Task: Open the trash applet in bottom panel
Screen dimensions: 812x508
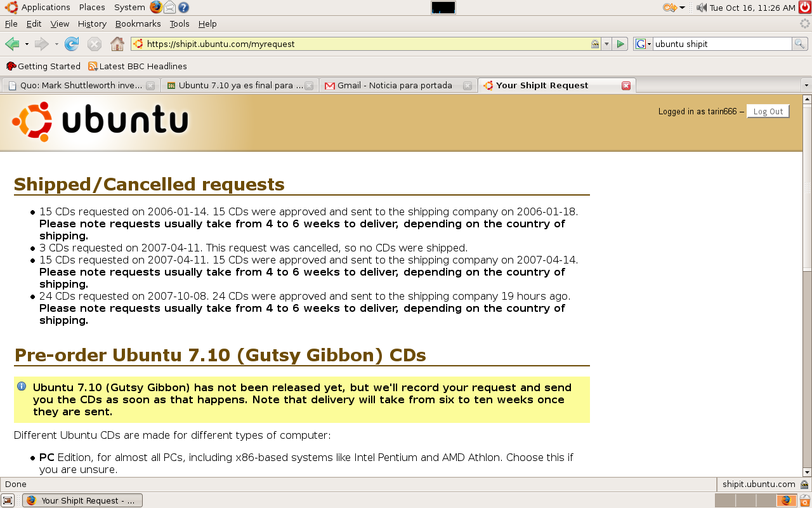Action: pos(805,500)
